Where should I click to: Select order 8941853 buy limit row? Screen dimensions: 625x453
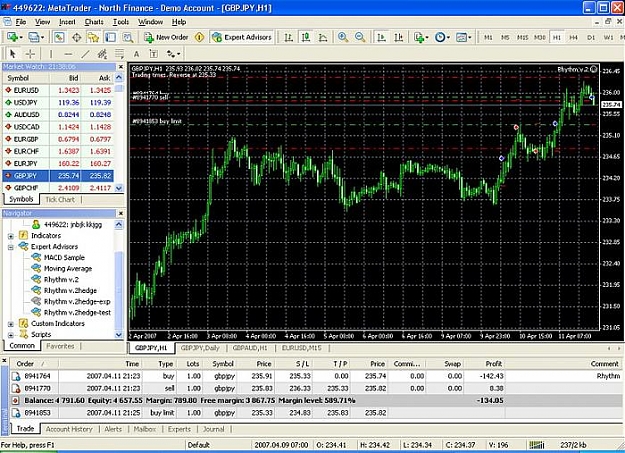[315, 413]
